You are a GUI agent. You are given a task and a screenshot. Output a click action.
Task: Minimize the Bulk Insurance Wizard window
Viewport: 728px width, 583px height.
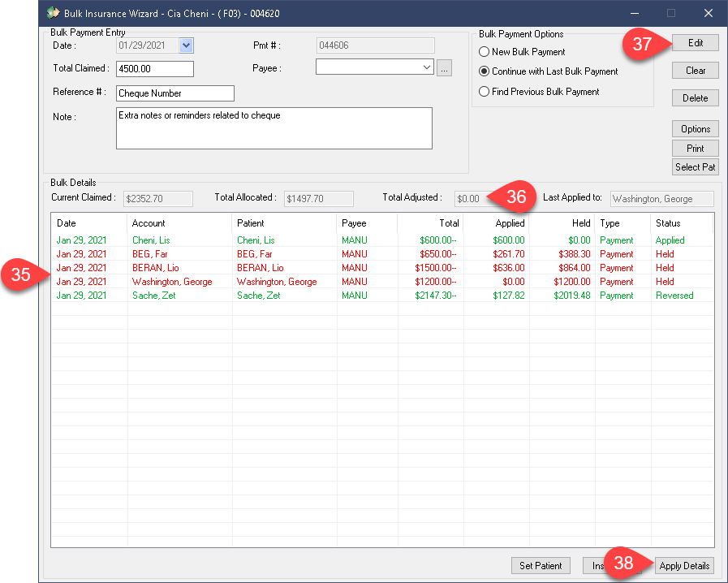634,13
